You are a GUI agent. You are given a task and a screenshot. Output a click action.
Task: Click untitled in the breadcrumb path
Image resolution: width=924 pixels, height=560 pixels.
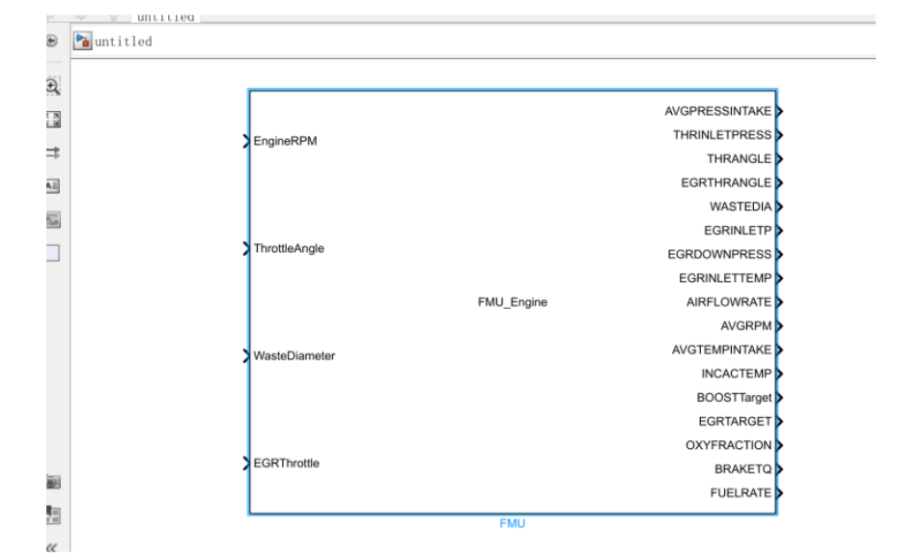click(123, 42)
